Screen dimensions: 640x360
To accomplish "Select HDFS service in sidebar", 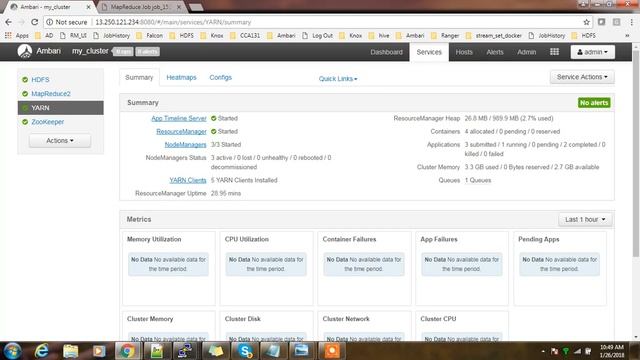I will [40, 80].
